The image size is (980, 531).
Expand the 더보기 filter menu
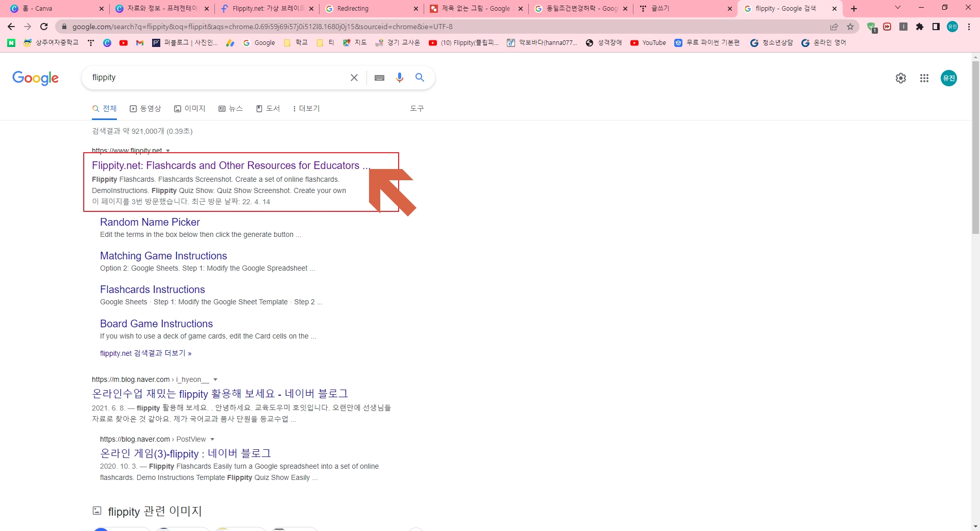(x=306, y=108)
